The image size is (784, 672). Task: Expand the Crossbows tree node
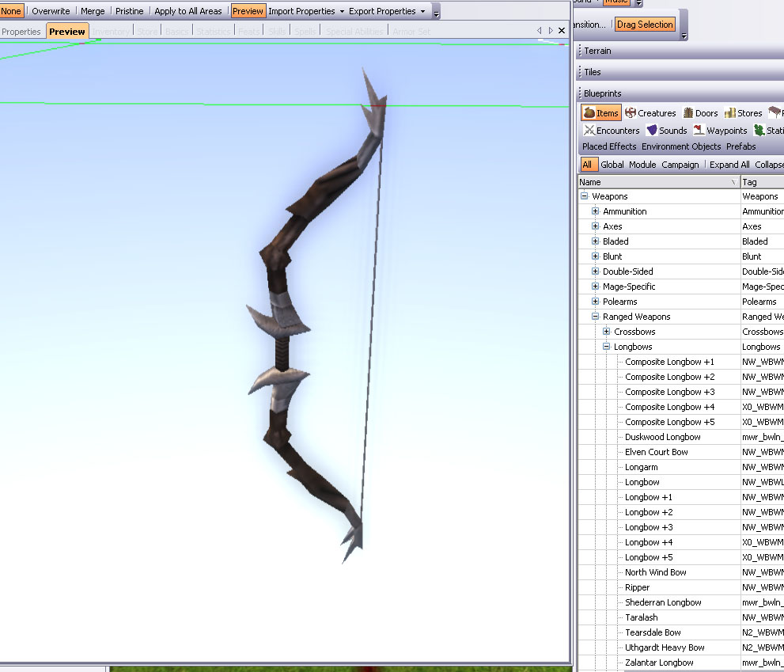606,331
